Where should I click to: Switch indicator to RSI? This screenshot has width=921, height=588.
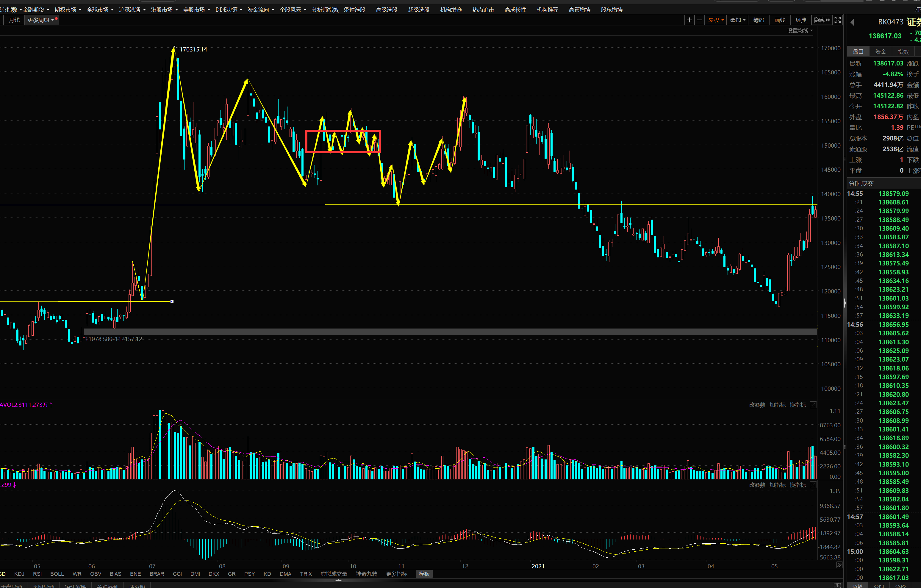[37, 574]
